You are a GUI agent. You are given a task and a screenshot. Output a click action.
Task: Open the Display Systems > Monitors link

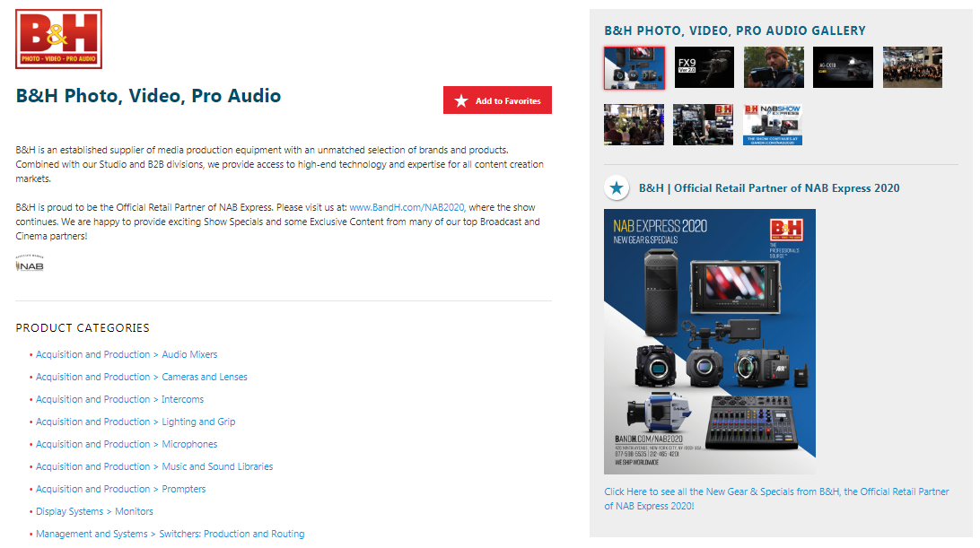pyautogui.click(x=94, y=511)
